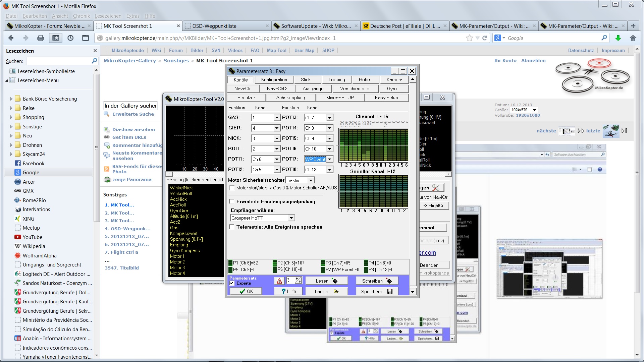Open the POTI1 Ch 6 dropdown

(277, 159)
